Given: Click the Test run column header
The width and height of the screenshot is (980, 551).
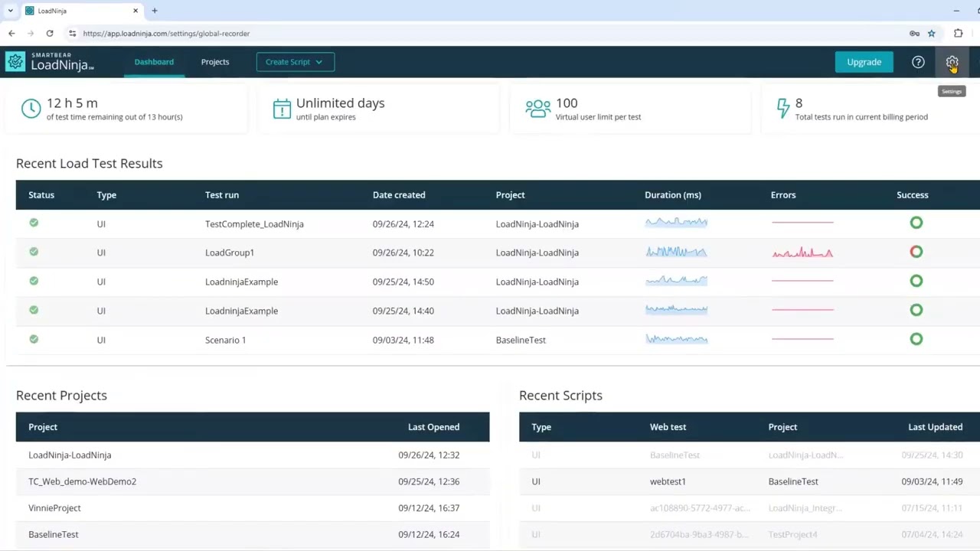Looking at the screenshot, I should pos(222,195).
